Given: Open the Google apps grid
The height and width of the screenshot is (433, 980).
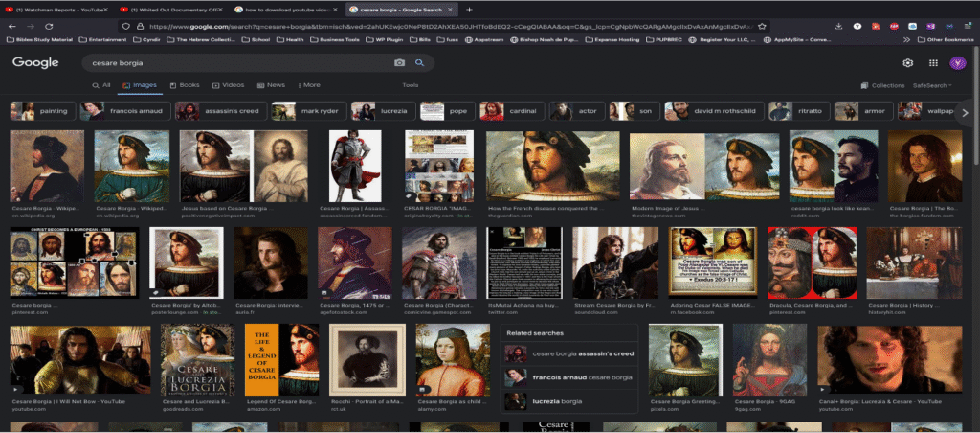Looking at the screenshot, I should pos(934,63).
